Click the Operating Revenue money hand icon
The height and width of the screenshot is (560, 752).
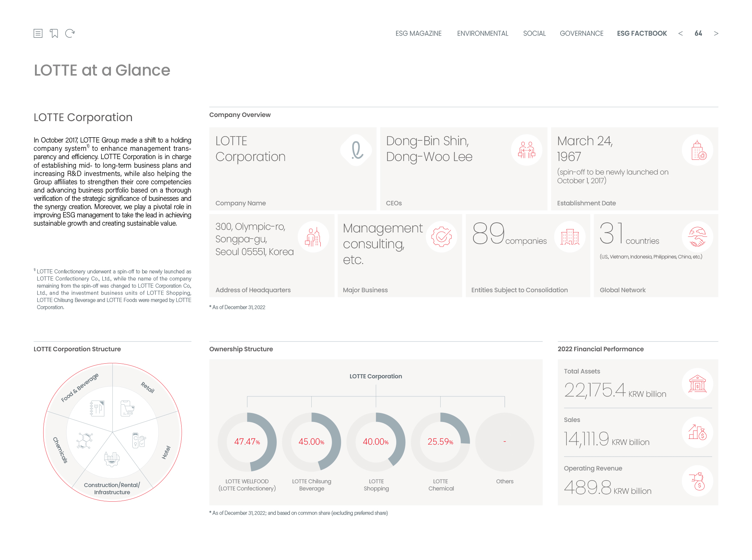pos(698,481)
